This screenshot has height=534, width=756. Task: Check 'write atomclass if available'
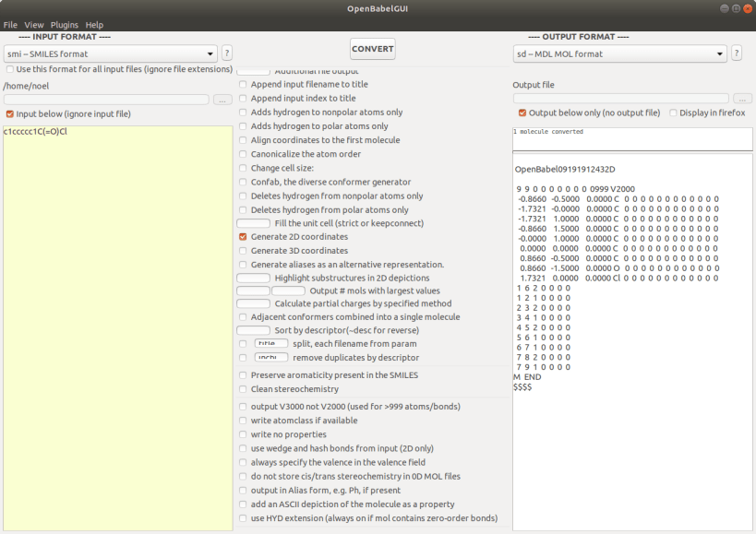coord(243,421)
